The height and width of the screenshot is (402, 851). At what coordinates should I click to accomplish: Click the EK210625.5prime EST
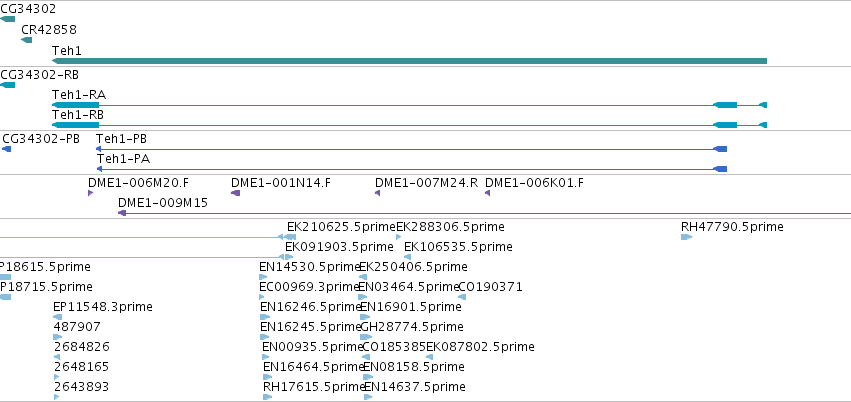tap(290, 237)
